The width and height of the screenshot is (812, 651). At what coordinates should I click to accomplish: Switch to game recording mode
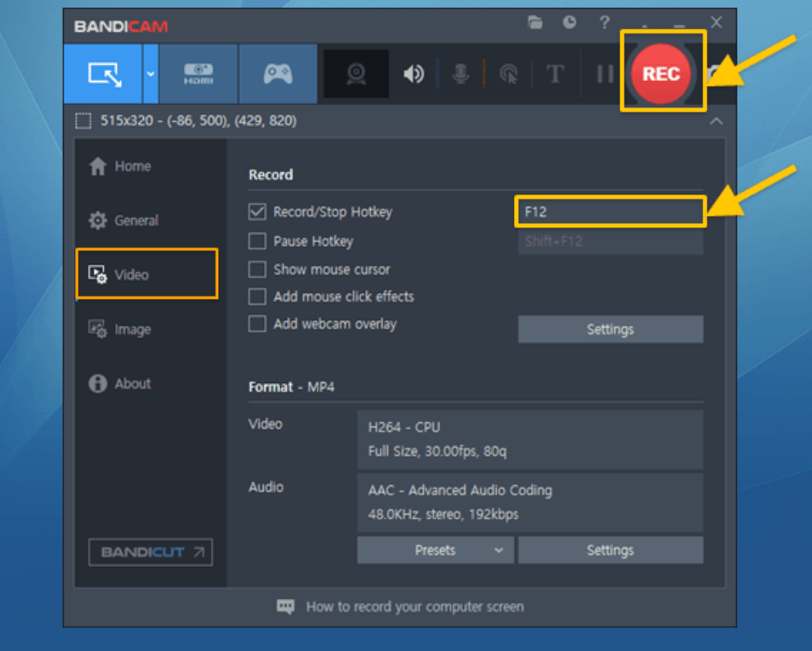[x=278, y=74]
